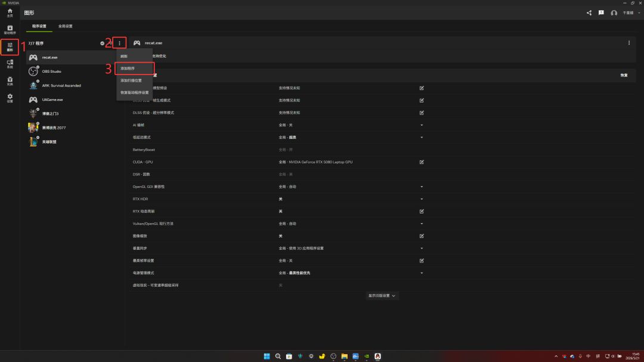The image size is (644, 362).
Task: Edit the DLSS 帧生成模式 setting with its pencil icon
Action: point(422,100)
